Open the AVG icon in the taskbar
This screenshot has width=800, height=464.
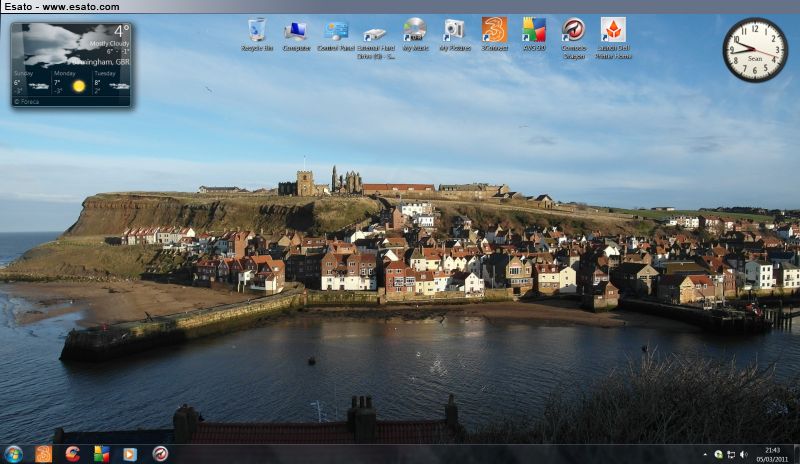point(101,454)
